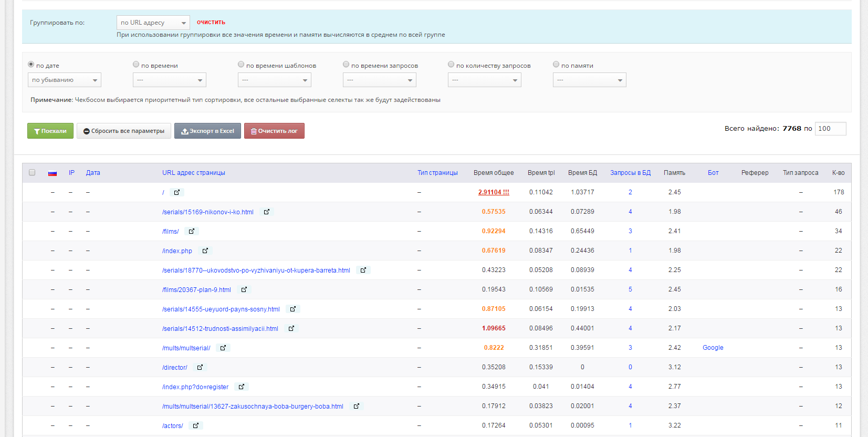The width and height of the screenshot is (868, 437).
Task: Click the red "Очистить лог" button
Action: click(274, 131)
